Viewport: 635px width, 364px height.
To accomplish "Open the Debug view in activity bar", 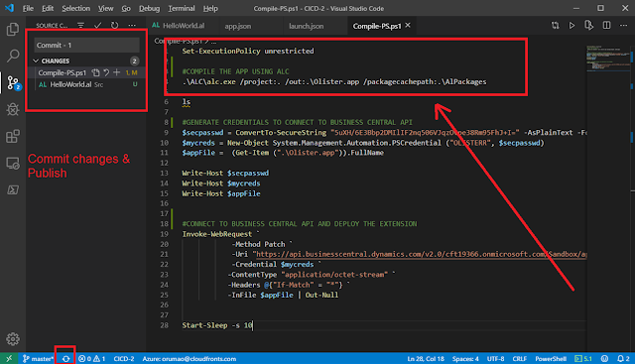I will (x=13, y=109).
